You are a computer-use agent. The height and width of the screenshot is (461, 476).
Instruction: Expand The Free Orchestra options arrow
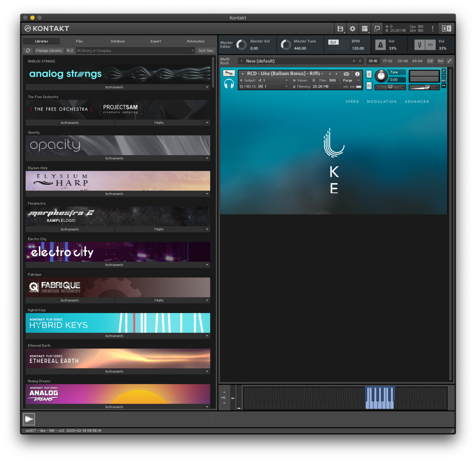[x=207, y=123]
